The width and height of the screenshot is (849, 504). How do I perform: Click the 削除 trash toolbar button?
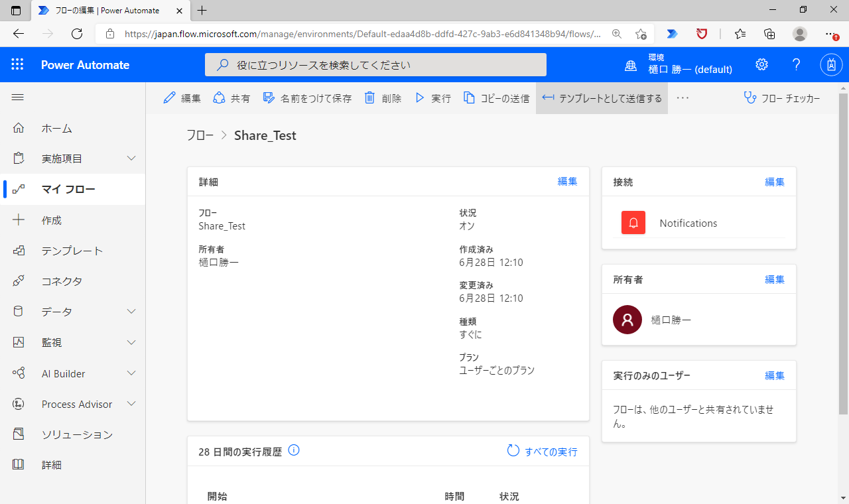(x=383, y=98)
